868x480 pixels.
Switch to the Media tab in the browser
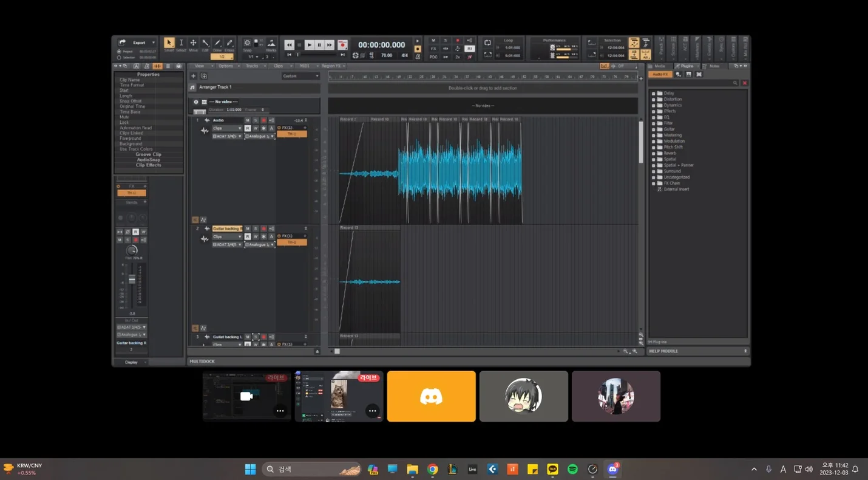tap(659, 66)
